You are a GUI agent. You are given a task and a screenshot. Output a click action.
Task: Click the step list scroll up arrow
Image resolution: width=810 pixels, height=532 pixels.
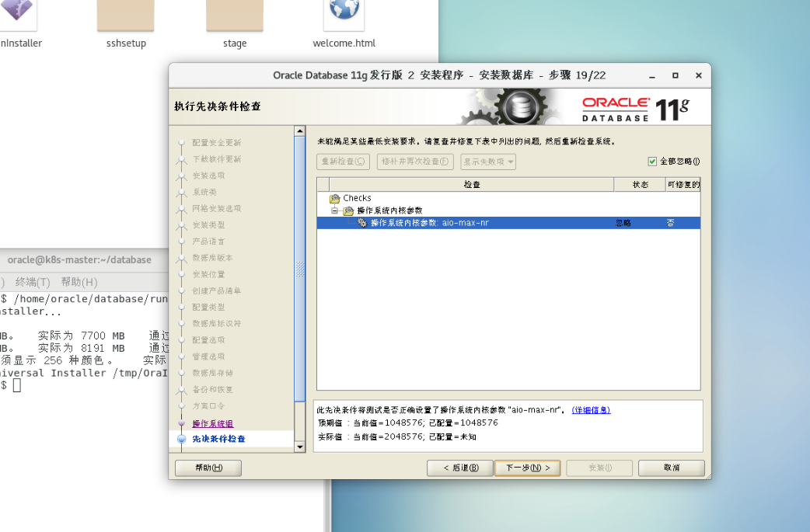click(299, 131)
